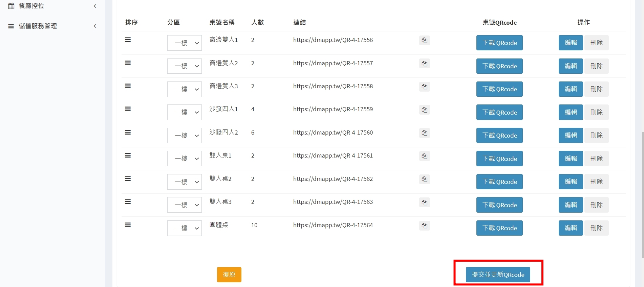Download QRcode for 窗邊雙人3
Screen dimensions: 644x287
(x=499, y=89)
